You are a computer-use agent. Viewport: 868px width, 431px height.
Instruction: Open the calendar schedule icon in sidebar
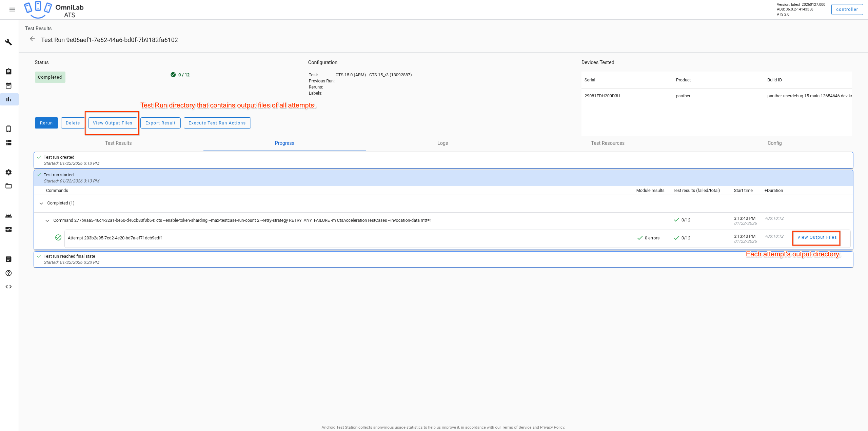8,85
